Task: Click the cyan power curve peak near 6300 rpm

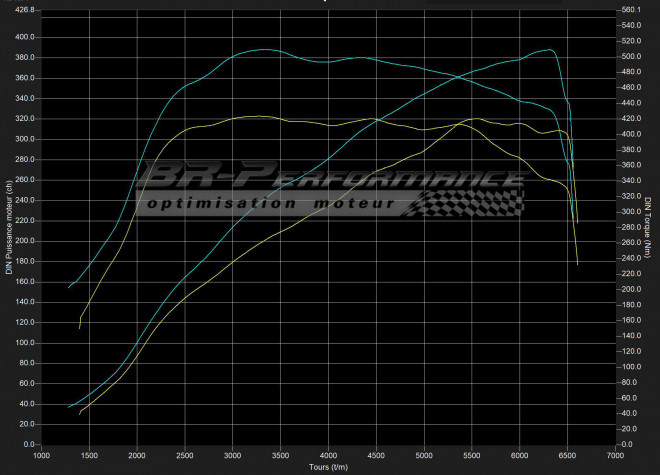Action: (549, 50)
